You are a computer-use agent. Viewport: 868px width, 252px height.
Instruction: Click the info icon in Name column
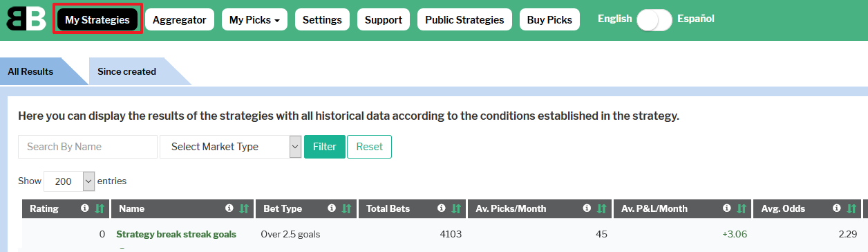(229, 208)
